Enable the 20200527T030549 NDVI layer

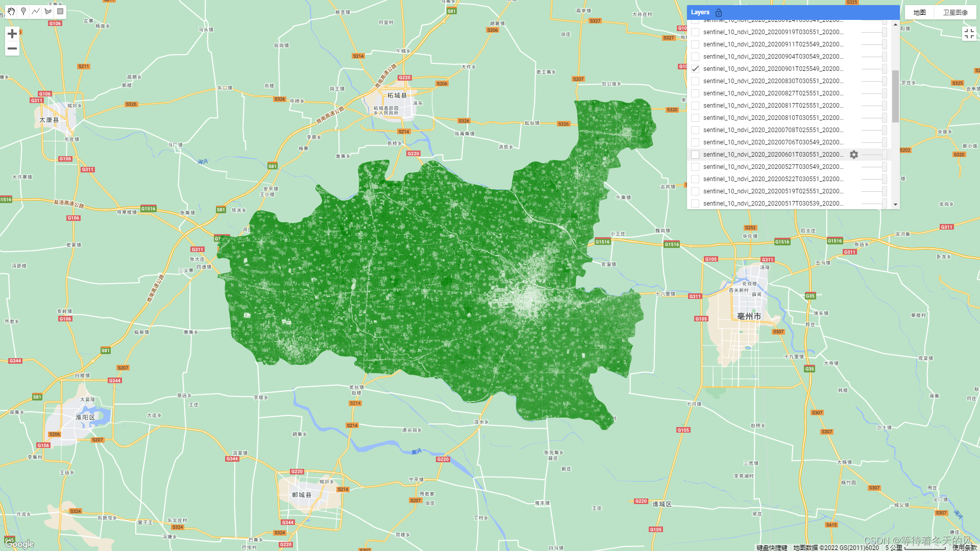(695, 167)
